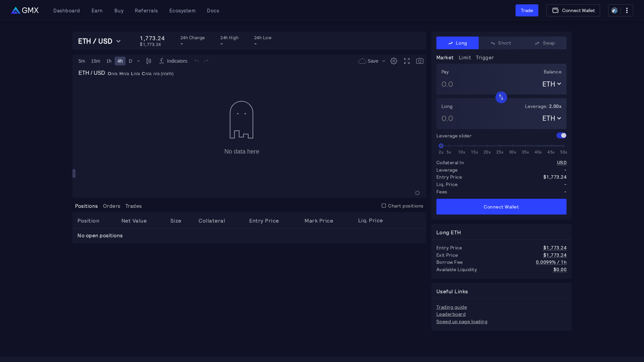Open Indicators menu on chart

pyautogui.click(x=173, y=61)
